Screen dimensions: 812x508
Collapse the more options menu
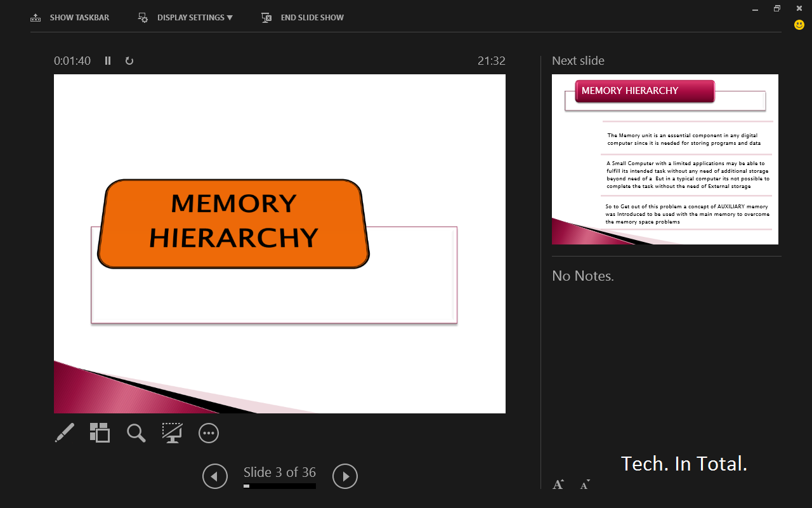[x=208, y=433]
